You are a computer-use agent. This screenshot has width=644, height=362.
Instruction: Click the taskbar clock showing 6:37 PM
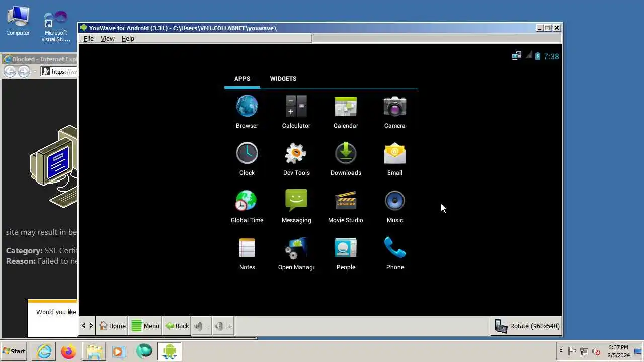[x=618, y=351]
